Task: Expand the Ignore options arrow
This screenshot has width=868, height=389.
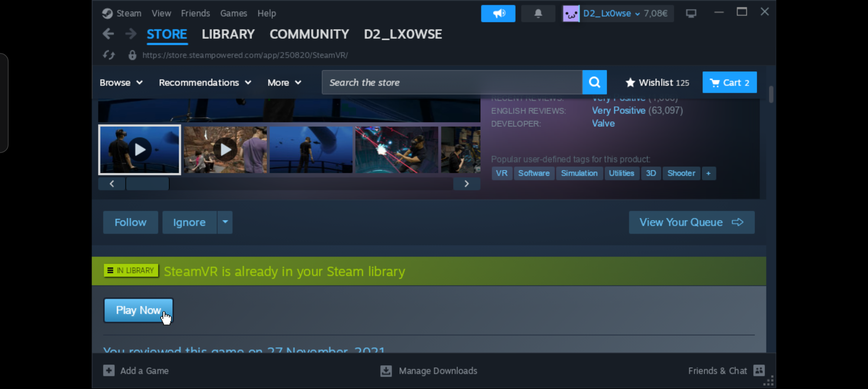Action: click(225, 222)
